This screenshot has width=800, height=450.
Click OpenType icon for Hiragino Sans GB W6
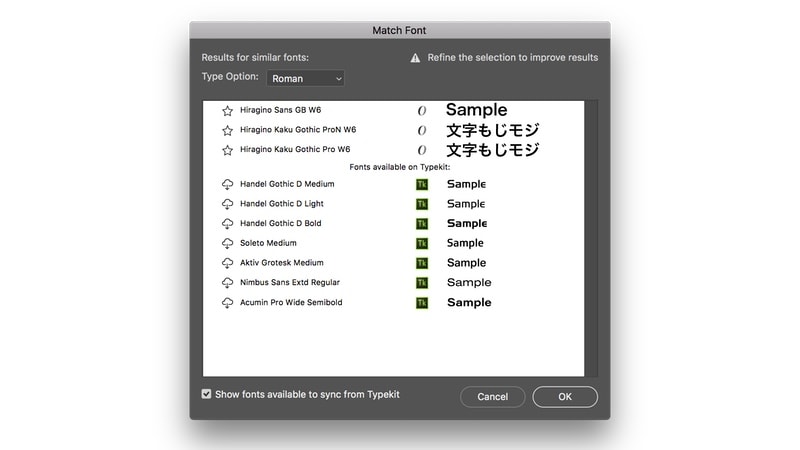click(421, 111)
